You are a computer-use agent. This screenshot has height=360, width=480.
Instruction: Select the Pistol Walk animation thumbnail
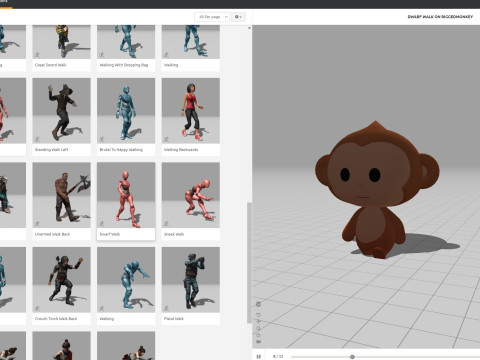click(191, 280)
